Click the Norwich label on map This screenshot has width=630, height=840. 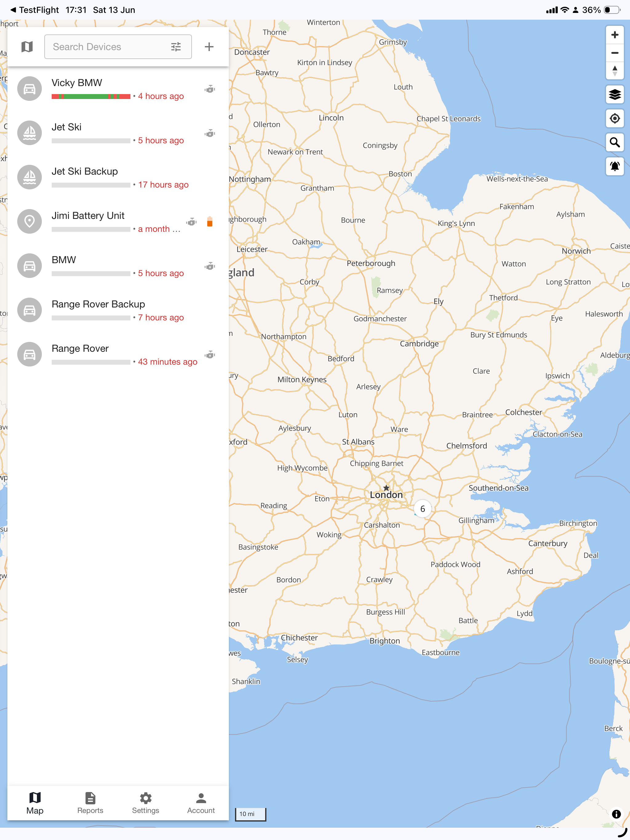[x=576, y=251]
